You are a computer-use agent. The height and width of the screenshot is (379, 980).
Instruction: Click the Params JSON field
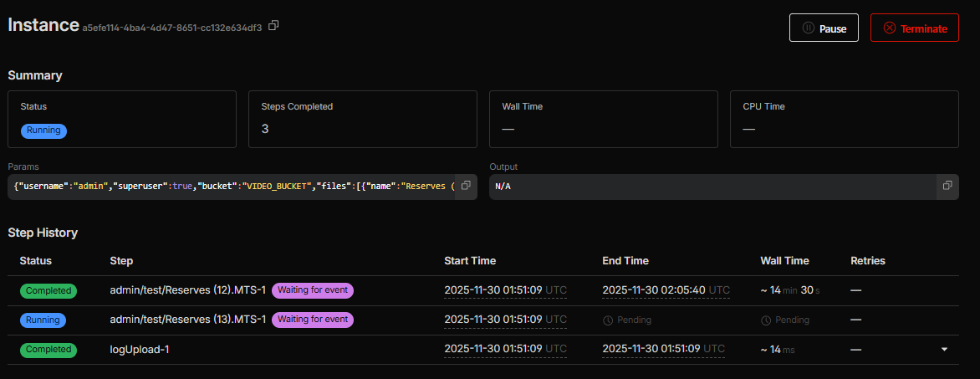pyautogui.click(x=234, y=186)
